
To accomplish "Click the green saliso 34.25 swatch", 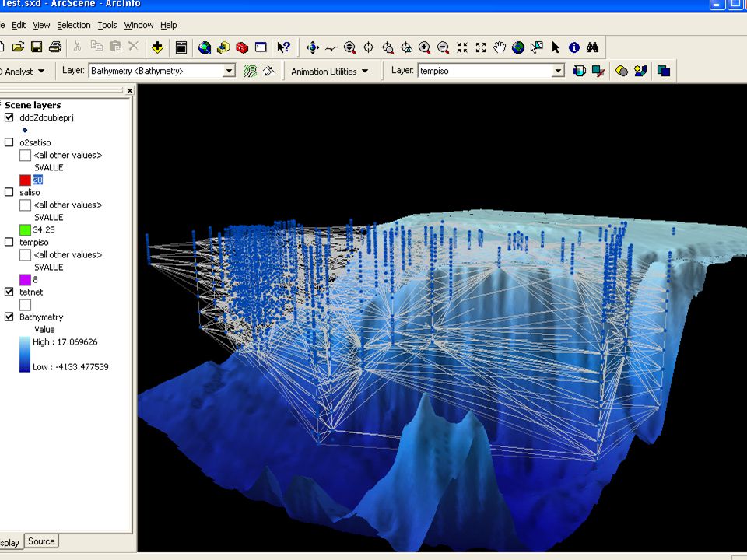I will pyautogui.click(x=25, y=230).
